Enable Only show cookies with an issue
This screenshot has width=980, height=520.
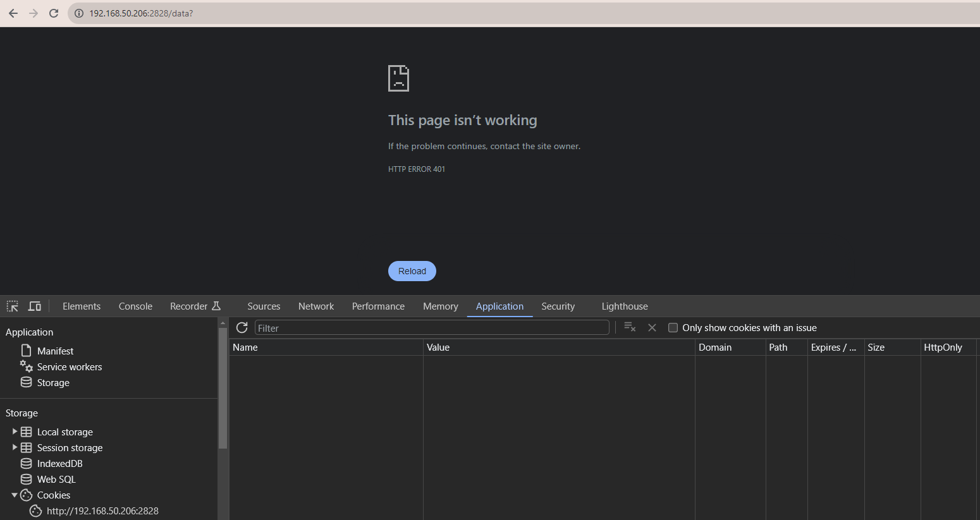673,328
